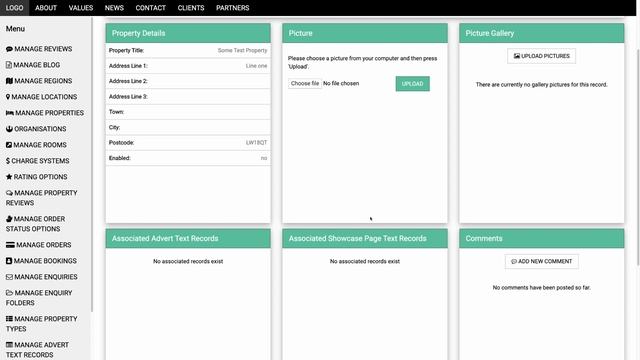Open the Manage Property Reviews link text
Screen dimensions: 640x360
(41, 198)
